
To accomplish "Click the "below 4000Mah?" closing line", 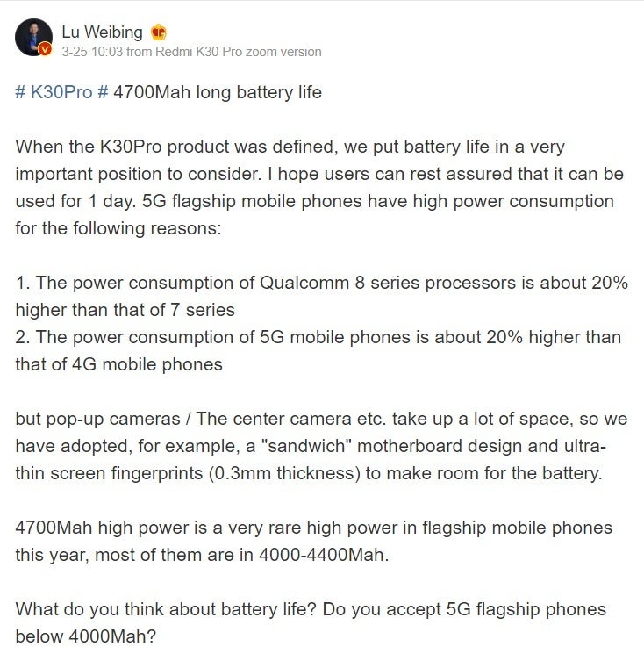I will coord(86,636).
